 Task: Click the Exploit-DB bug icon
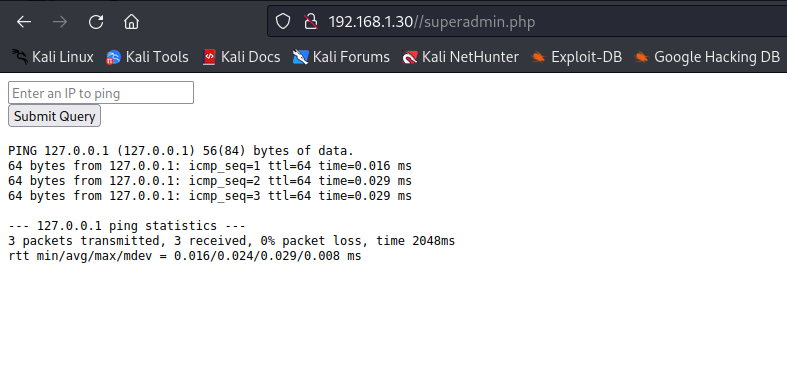point(539,58)
